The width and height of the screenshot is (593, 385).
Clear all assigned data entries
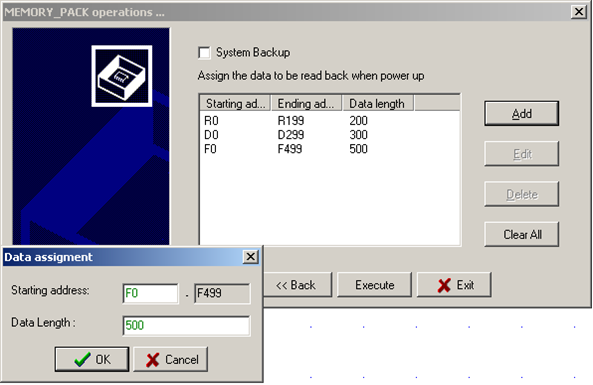click(x=522, y=234)
